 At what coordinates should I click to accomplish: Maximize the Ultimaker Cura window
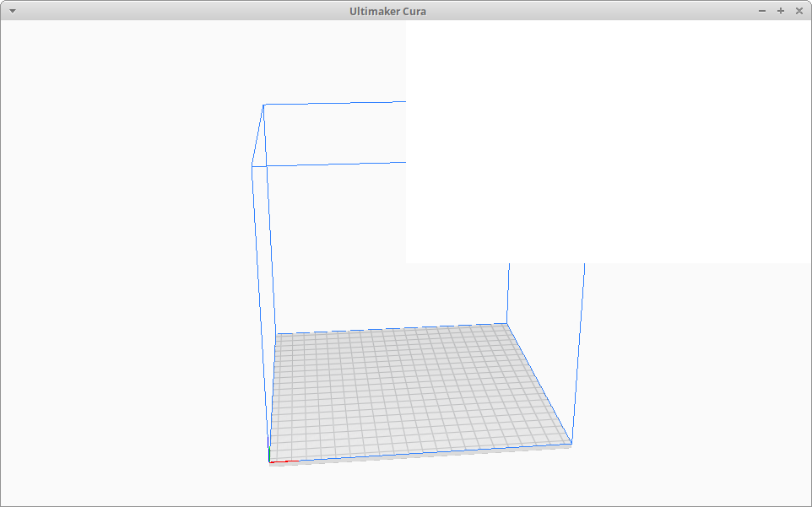coord(781,11)
